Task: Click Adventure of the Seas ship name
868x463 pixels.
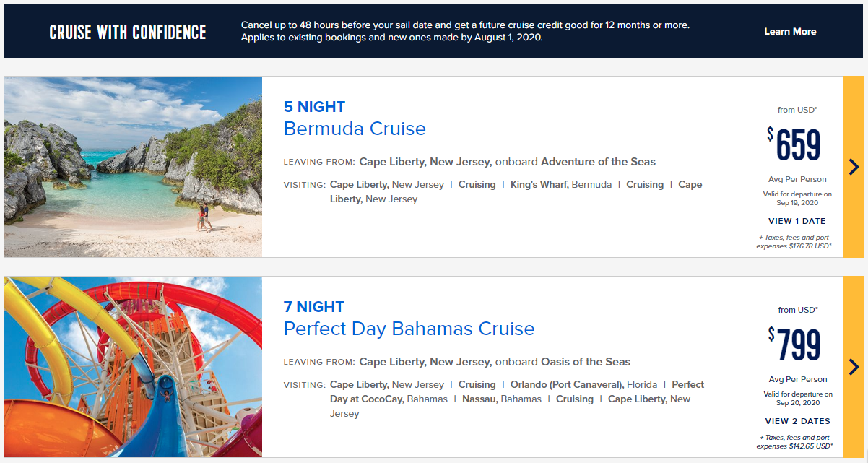Action: coord(598,162)
